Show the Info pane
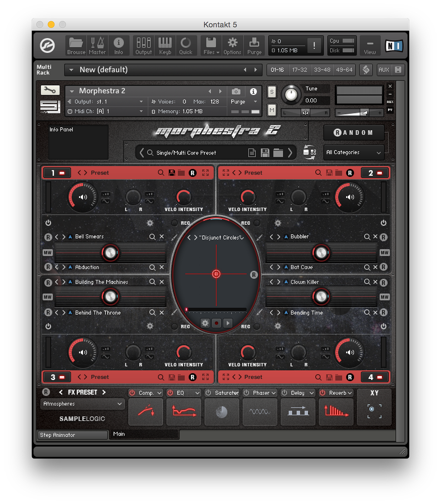441x504 pixels. (118, 46)
